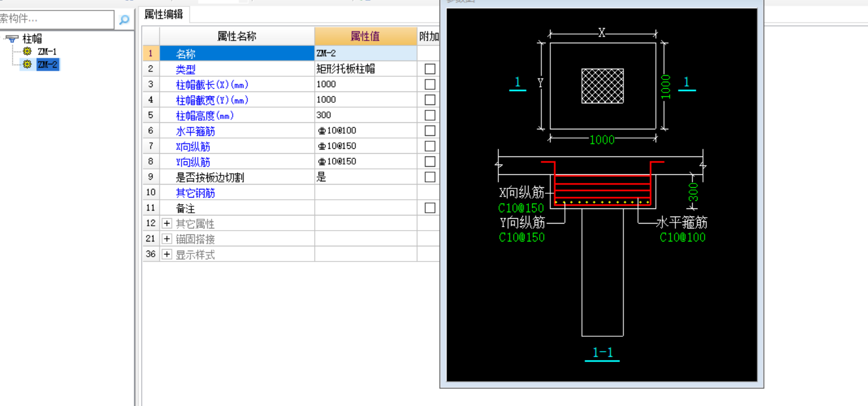Viewport: 868px width, 406px height.
Task: Click the empty 其它钢筋 value cell
Action: coord(366,192)
